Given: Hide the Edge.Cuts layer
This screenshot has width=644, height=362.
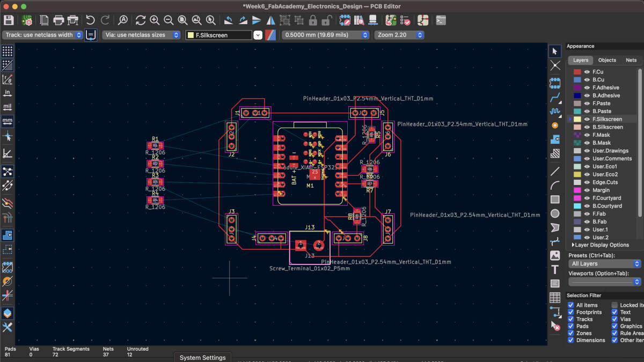Looking at the screenshot, I should 587,182.
